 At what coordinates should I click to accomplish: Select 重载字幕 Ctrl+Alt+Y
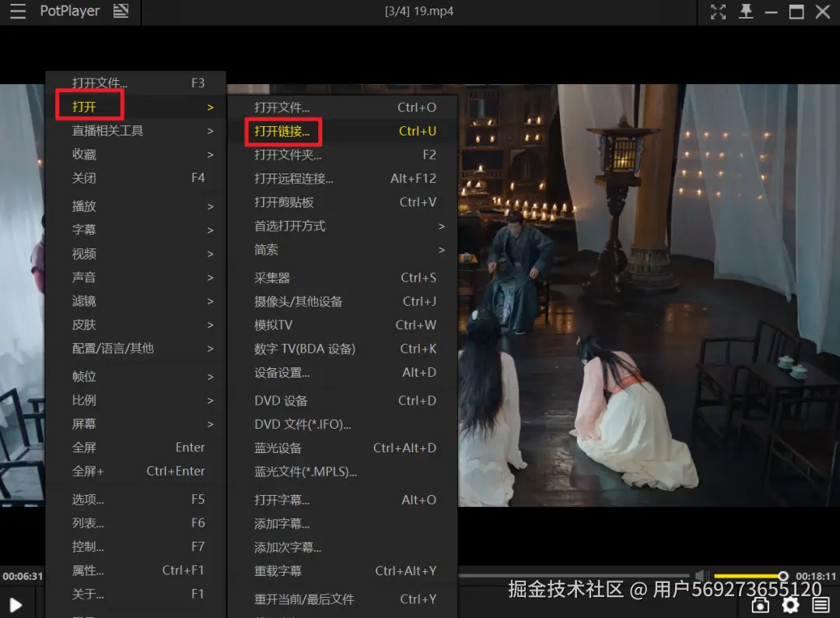point(343,571)
